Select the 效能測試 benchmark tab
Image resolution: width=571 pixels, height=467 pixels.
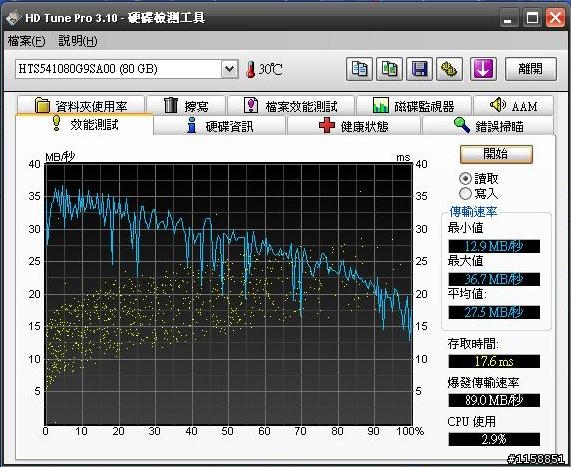click(x=84, y=125)
